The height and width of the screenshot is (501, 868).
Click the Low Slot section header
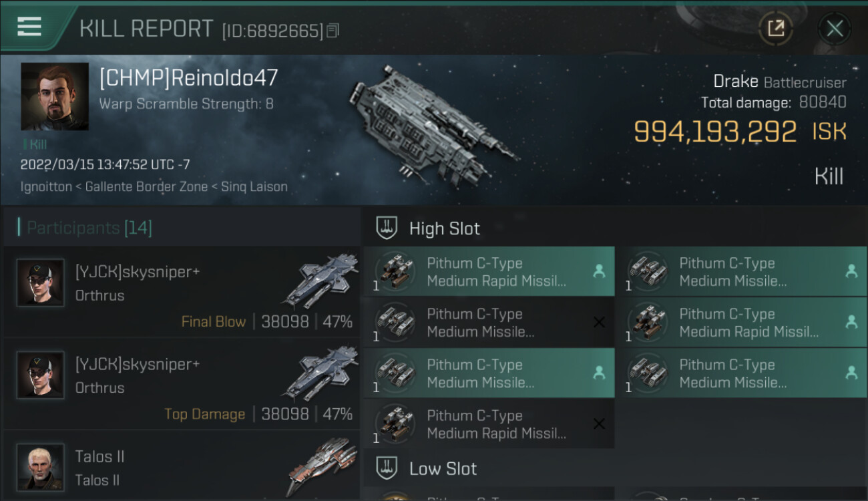tap(443, 468)
